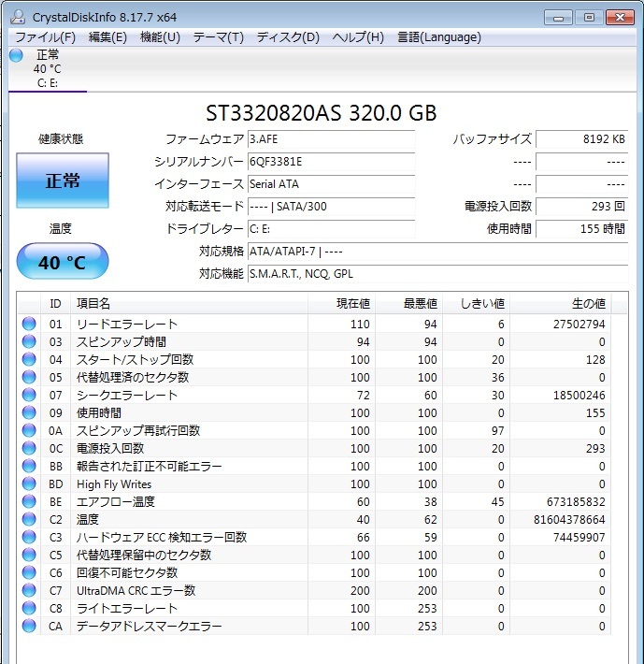Open the 言語(Language) menu
Viewport: 644px width, 664px height.
(x=439, y=37)
